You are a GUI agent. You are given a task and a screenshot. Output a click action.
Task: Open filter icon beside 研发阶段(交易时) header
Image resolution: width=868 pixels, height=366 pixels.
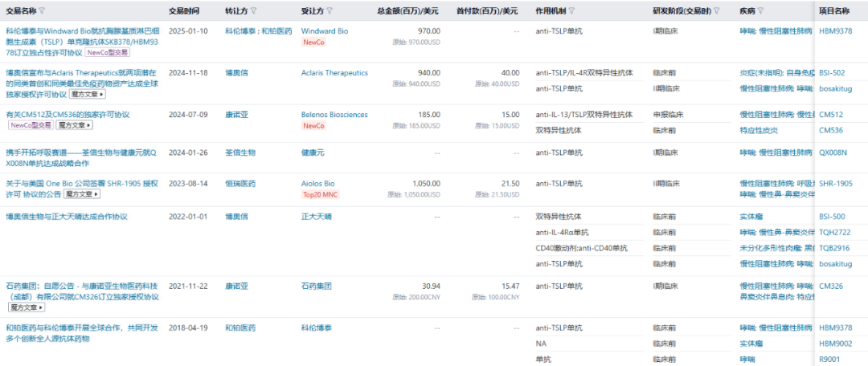[x=716, y=10]
